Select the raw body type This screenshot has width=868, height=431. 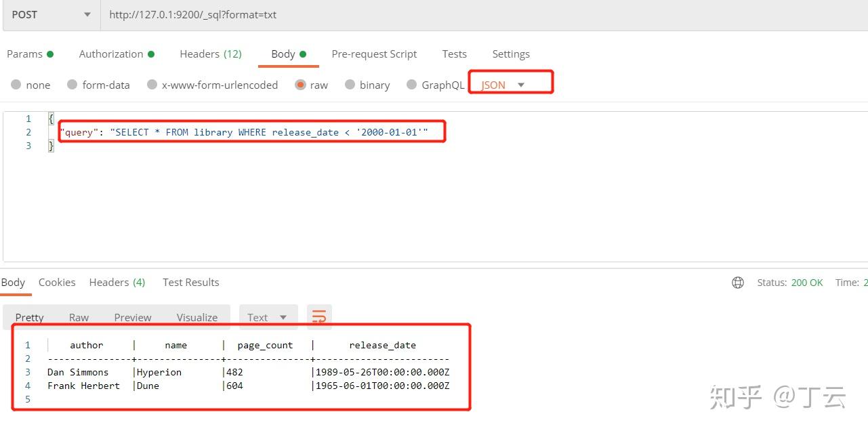click(x=310, y=84)
